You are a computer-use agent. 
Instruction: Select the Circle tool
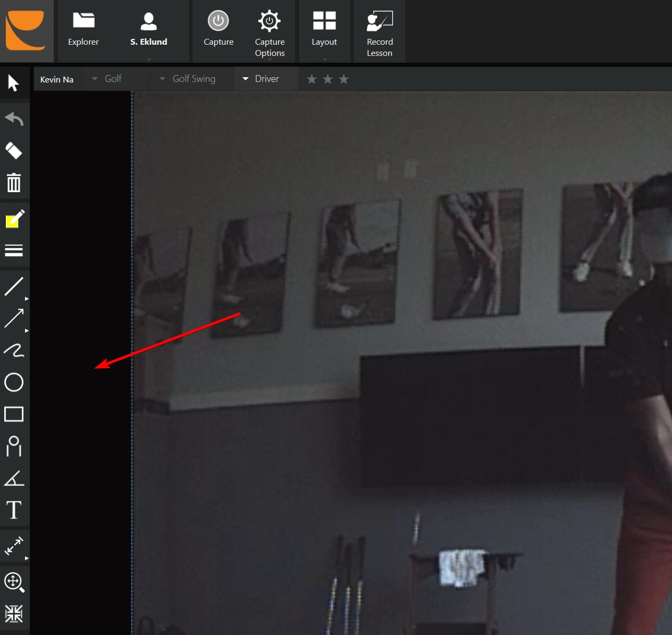[14, 382]
